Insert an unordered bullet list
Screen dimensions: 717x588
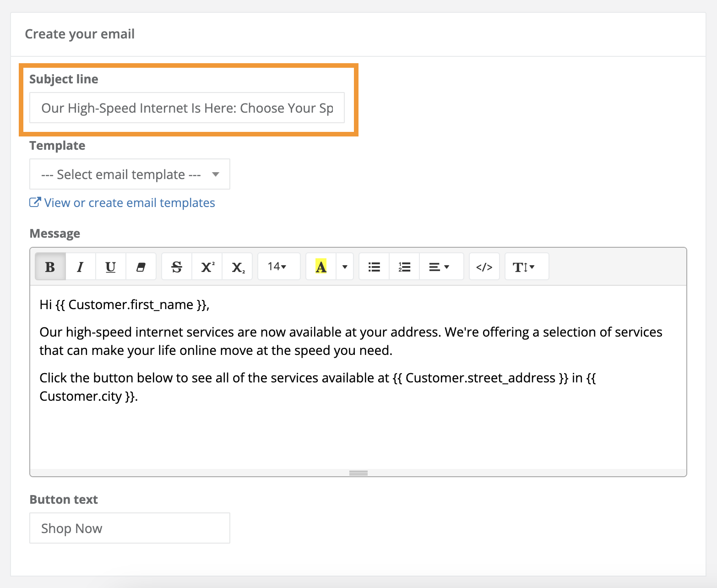pos(374,267)
